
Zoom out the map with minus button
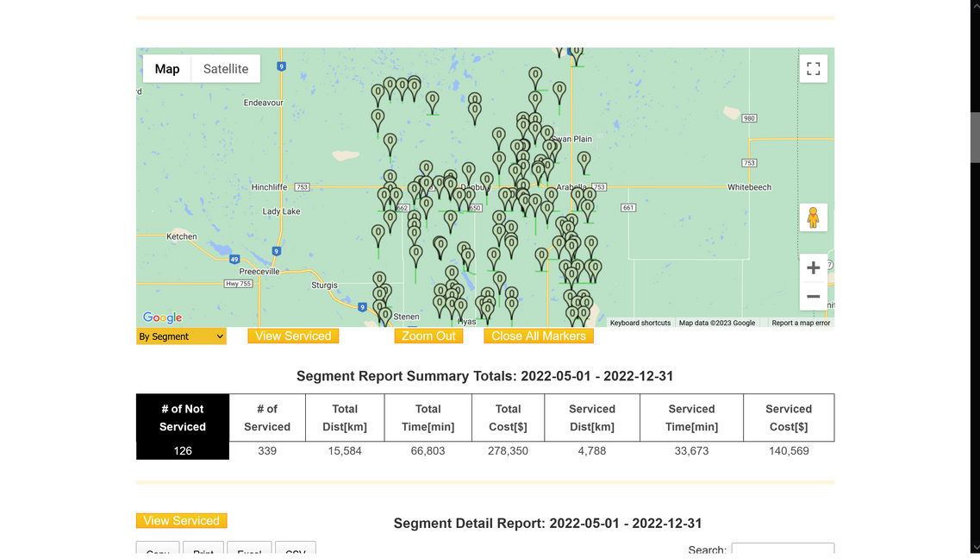tap(813, 297)
